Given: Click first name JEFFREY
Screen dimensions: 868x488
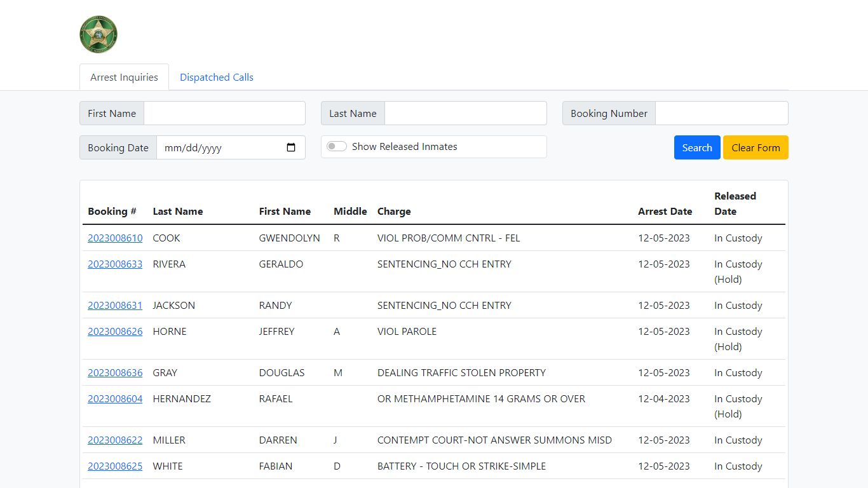Looking at the screenshot, I should [277, 331].
